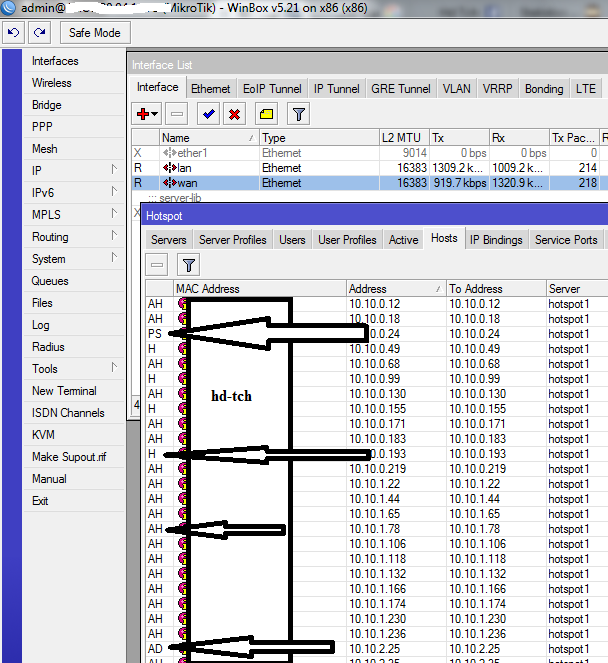Click the Undo arrow icon
Image resolution: width=608 pixels, height=663 pixels.
[14, 33]
